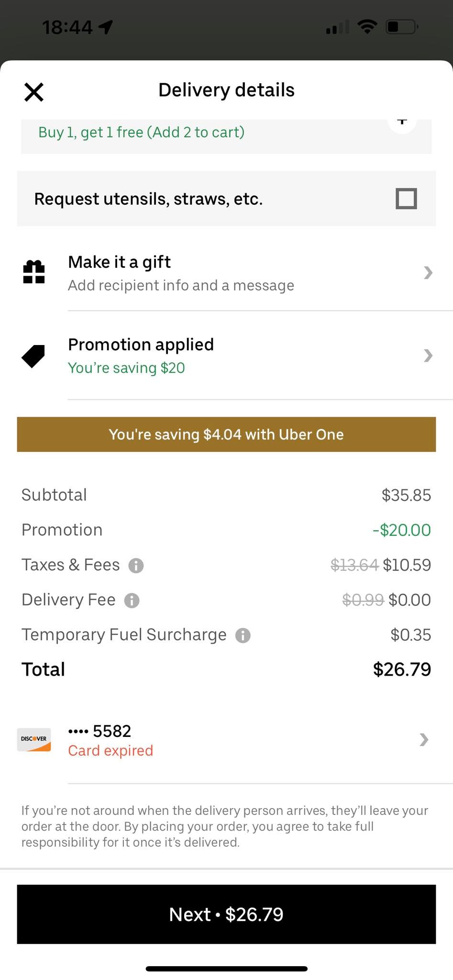Tap the Wi-Fi status icon
The height and width of the screenshot is (980, 453).
367,26
